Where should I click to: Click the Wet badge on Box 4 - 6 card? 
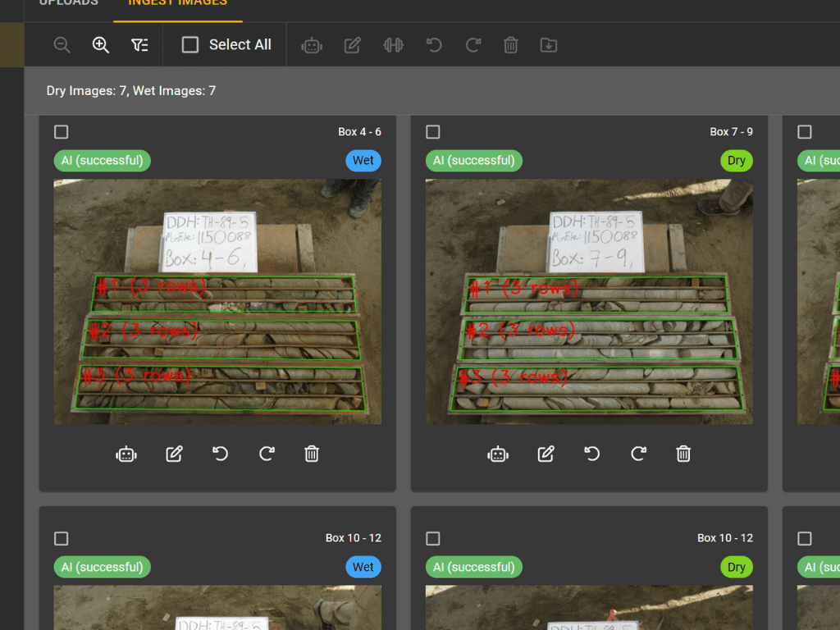coord(363,161)
